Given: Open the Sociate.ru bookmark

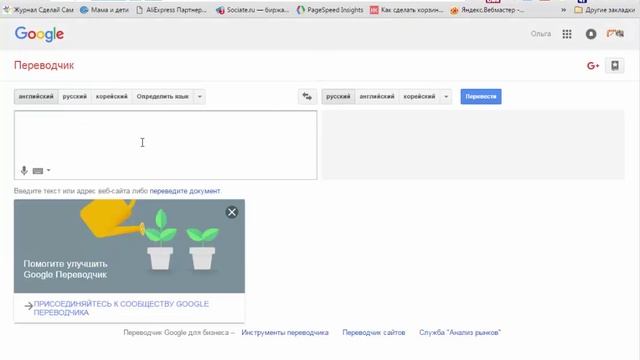Looking at the screenshot, I should [x=253, y=10].
